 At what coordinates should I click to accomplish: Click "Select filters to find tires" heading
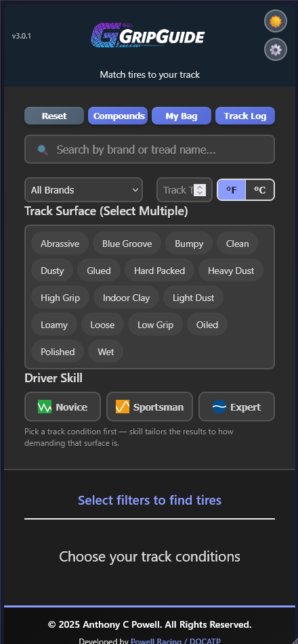point(150,501)
